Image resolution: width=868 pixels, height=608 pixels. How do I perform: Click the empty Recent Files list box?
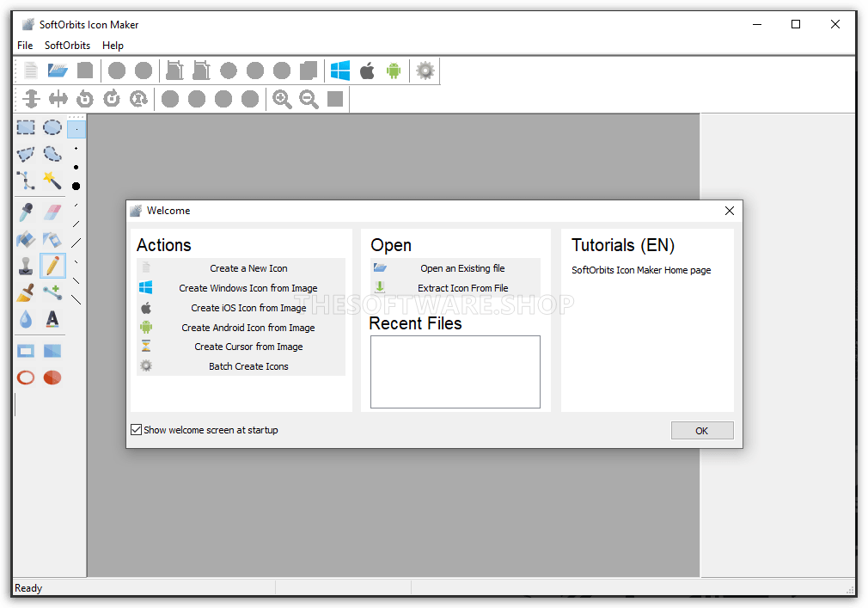455,372
